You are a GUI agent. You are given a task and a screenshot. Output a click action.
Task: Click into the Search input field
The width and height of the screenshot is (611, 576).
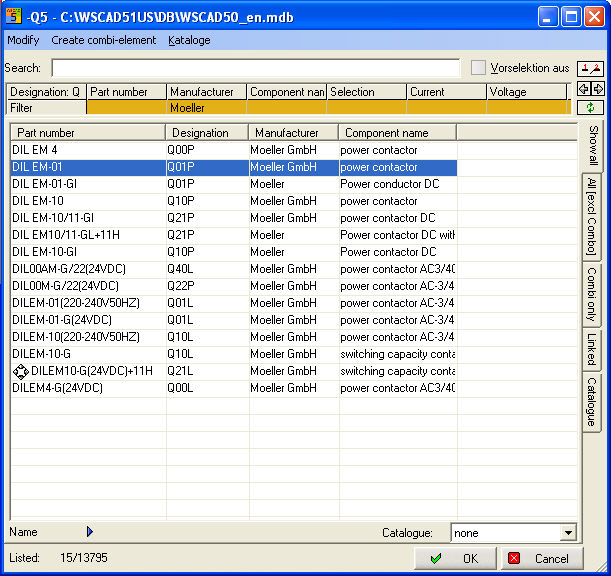pyautogui.click(x=256, y=68)
